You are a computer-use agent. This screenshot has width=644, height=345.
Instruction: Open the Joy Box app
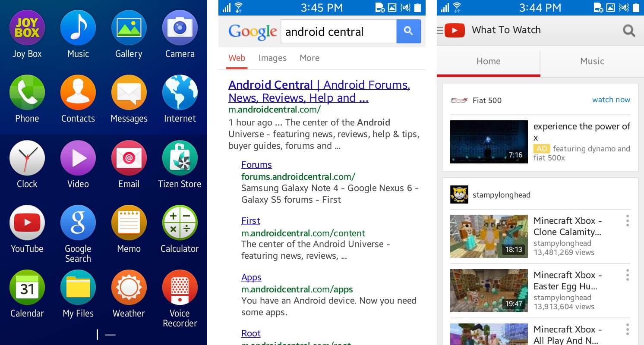(27, 28)
